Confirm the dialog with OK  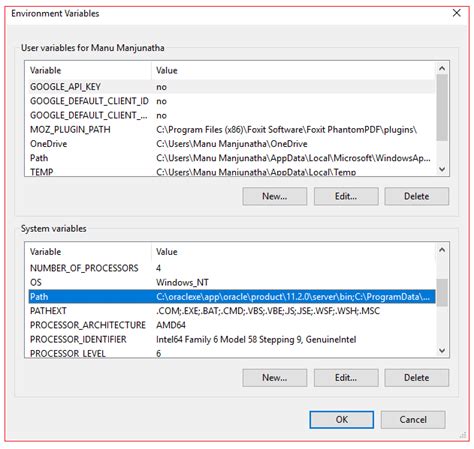[342, 419]
